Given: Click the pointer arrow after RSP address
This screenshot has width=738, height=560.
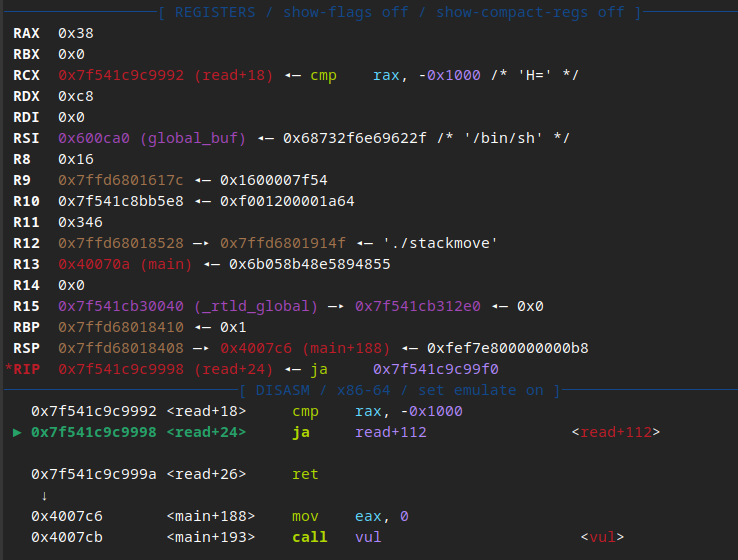Looking at the screenshot, I should (x=201, y=349).
